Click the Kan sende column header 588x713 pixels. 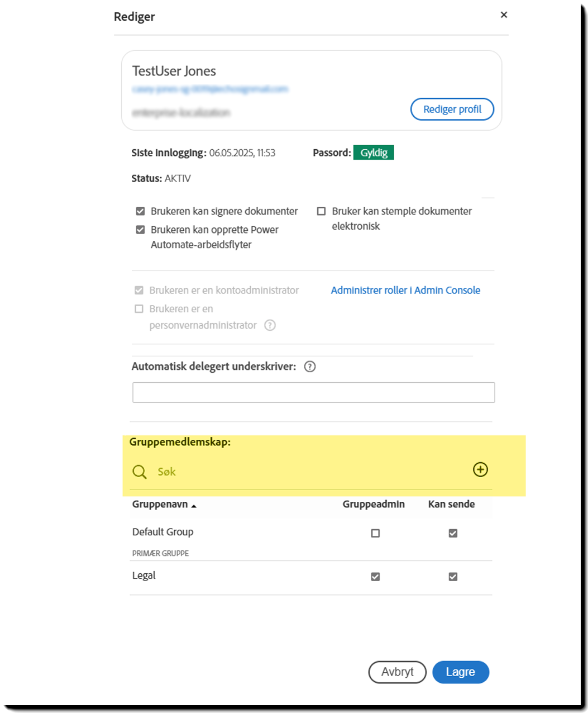[451, 504]
